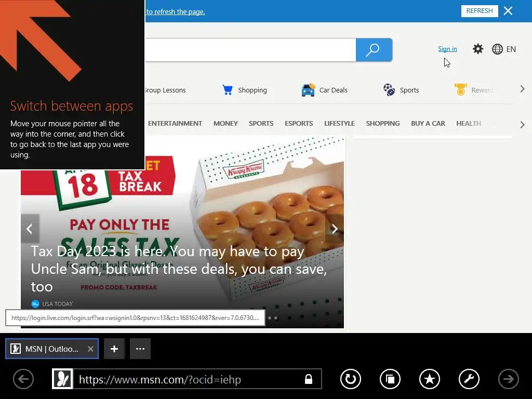Go forward with the browser forward arrow
The image size is (532, 399).
pos(508,379)
